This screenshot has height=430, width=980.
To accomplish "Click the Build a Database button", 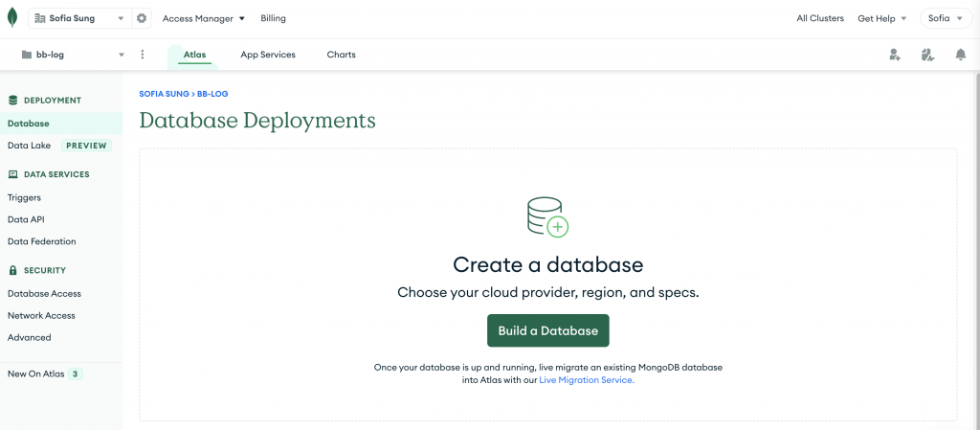I will coord(548,330).
